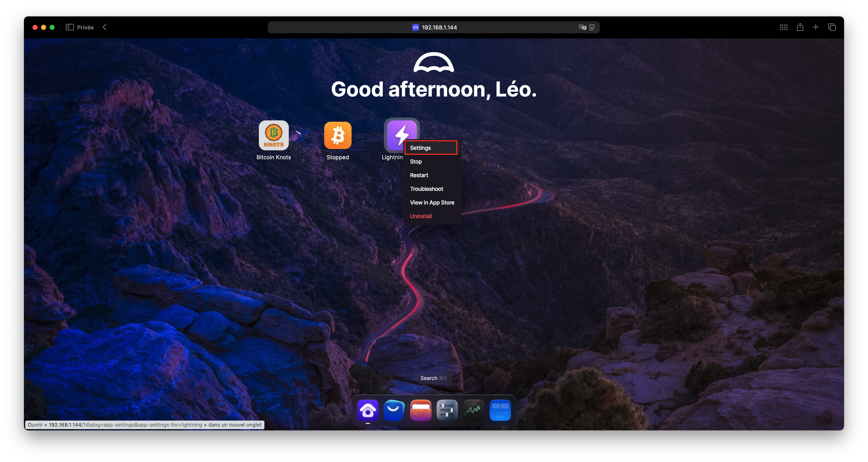
Task: Open the App Store dock icon
Action: coord(394,410)
